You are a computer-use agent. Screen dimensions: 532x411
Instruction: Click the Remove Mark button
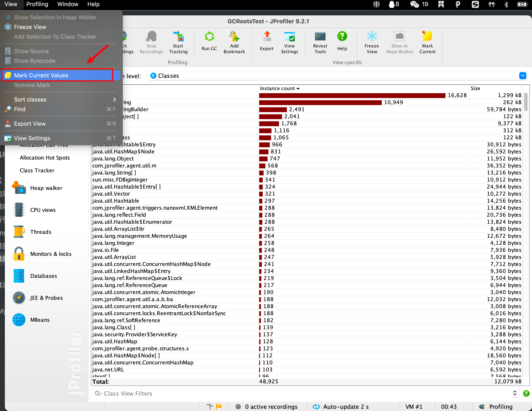point(31,85)
